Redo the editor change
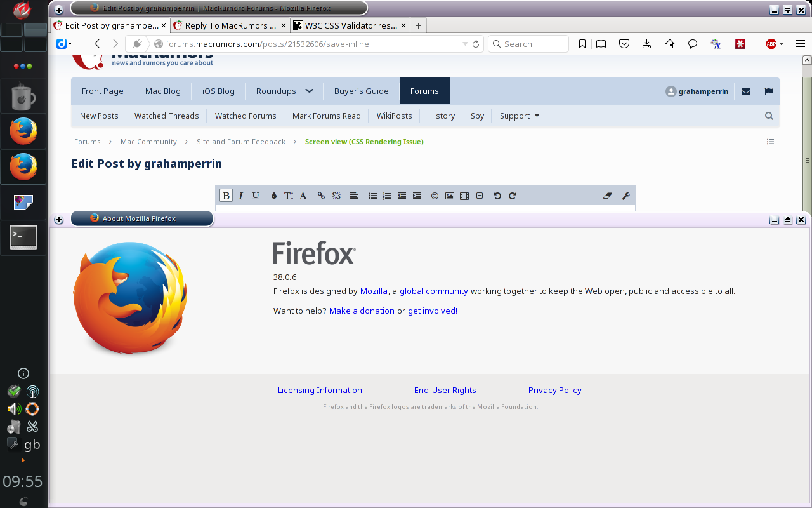812x508 pixels. 512,196
